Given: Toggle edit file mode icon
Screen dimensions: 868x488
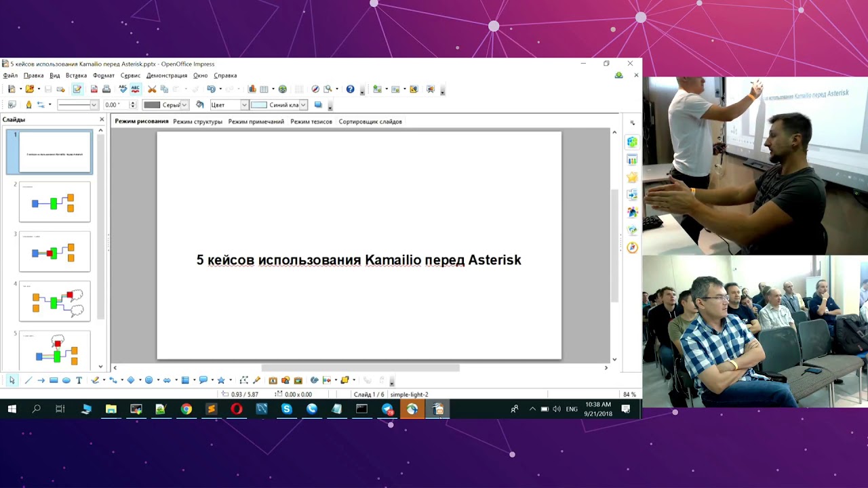Looking at the screenshot, I should pos(77,89).
